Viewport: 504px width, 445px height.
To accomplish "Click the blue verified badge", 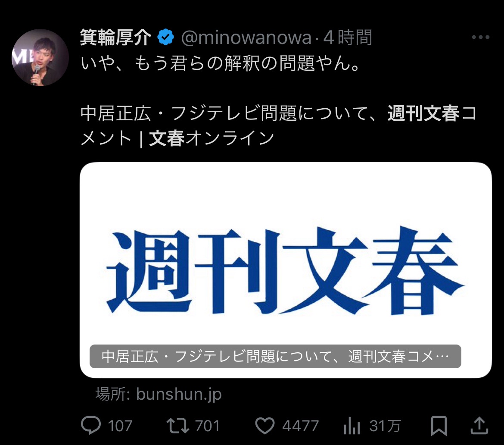I will [x=165, y=37].
